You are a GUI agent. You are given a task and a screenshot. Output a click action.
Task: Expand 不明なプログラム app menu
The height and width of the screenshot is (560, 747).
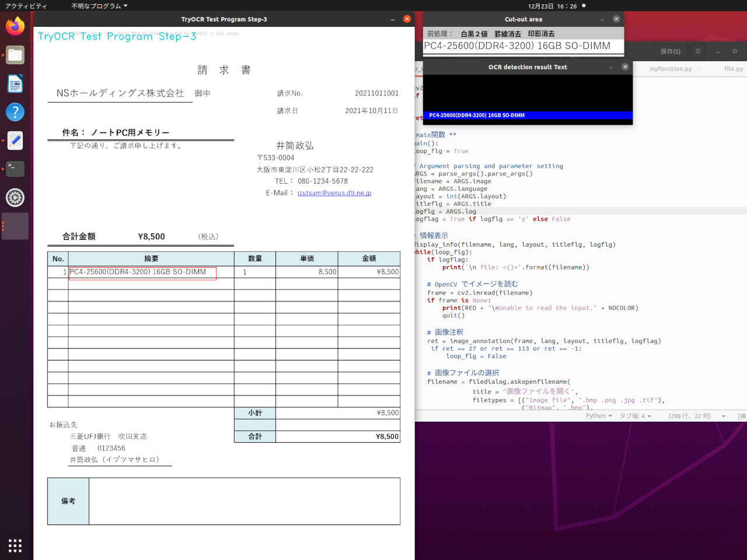click(99, 6)
